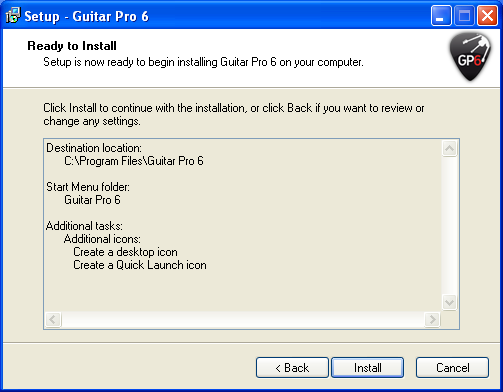Click the C:\Program Files\Guitar Pro 6 path text

point(134,161)
